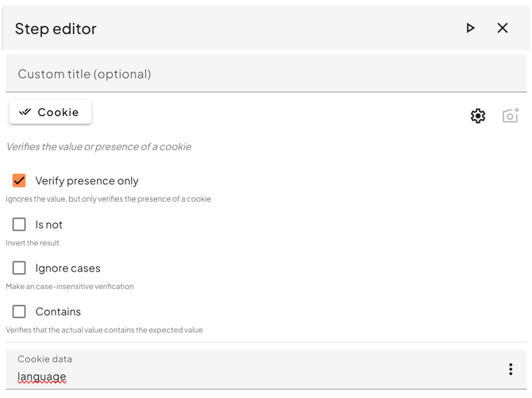Enable the Is not checkbox
The width and height of the screenshot is (532, 398).
[x=19, y=224]
